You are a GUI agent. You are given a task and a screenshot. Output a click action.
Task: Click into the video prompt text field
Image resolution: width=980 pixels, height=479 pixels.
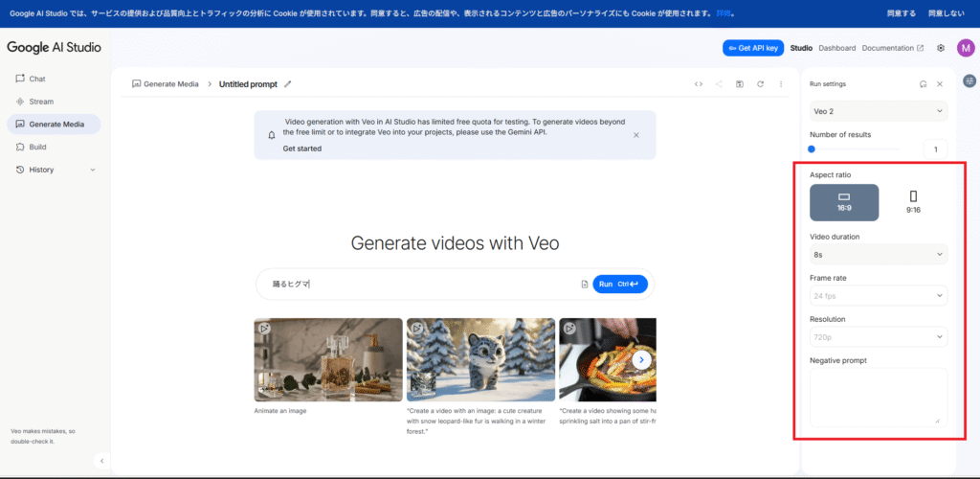pyautogui.click(x=422, y=284)
